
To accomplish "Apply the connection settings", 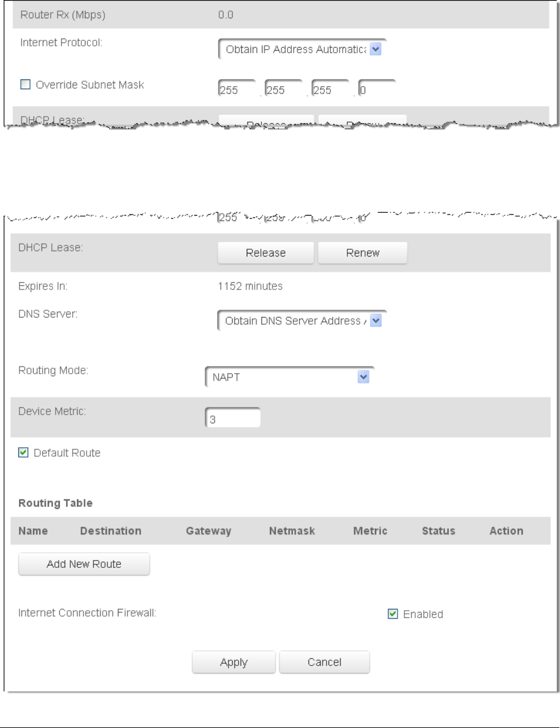I will [233, 662].
